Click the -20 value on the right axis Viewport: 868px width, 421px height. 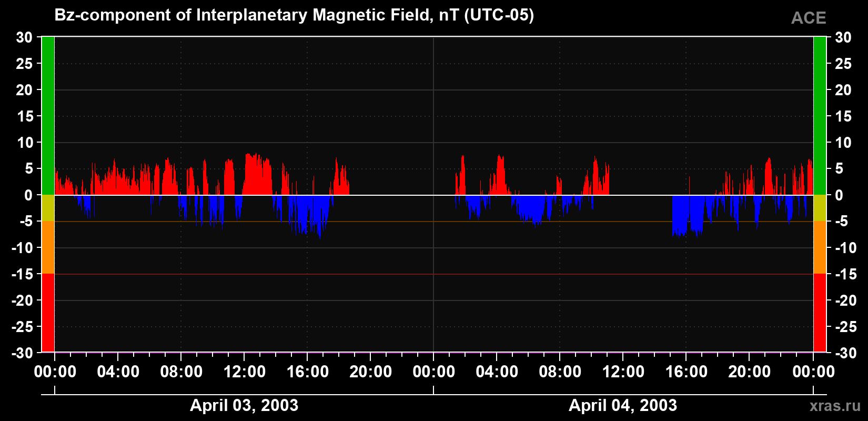(x=845, y=300)
